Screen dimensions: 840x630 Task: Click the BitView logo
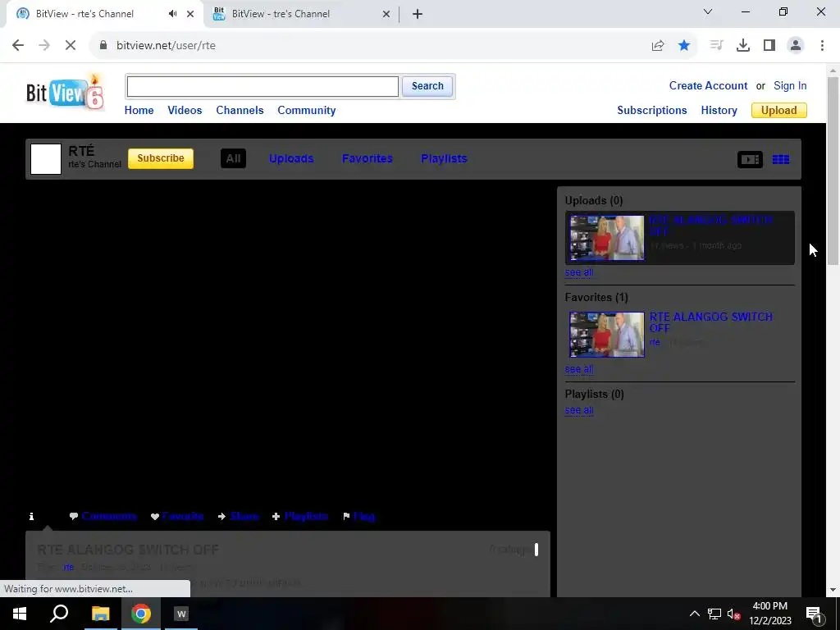pos(65,93)
